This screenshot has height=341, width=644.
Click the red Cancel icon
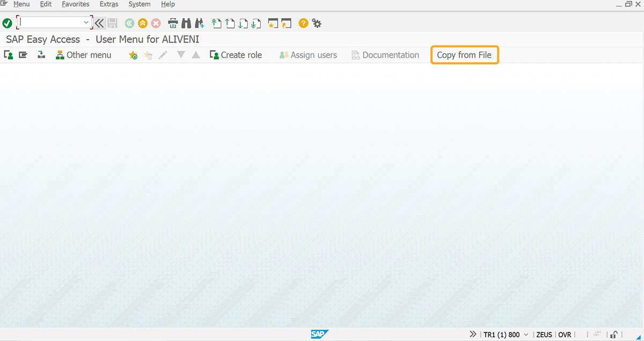(x=156, y=23)
